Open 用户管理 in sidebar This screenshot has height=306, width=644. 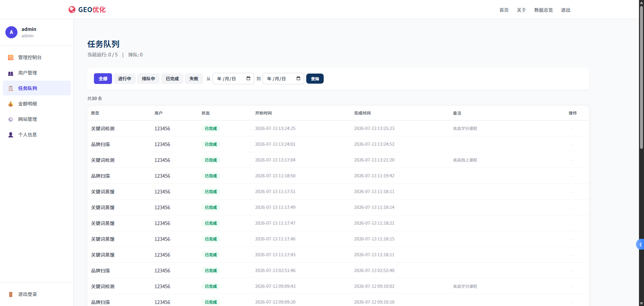pyautogui.click(x=37, y=73)
